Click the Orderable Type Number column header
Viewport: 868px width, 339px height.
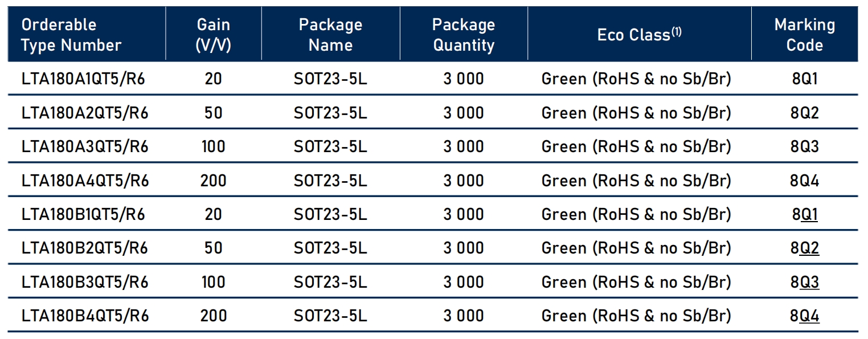point(71,35)
